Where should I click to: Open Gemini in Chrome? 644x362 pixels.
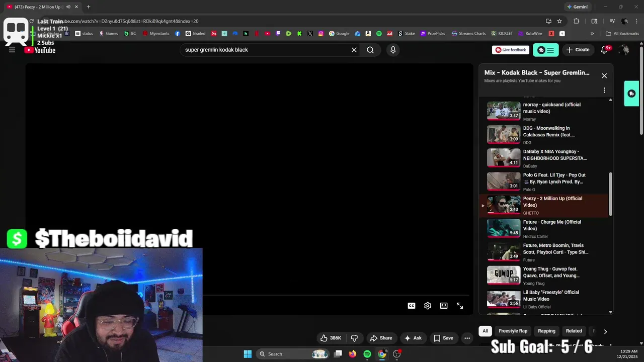click(x=577, y=7)
